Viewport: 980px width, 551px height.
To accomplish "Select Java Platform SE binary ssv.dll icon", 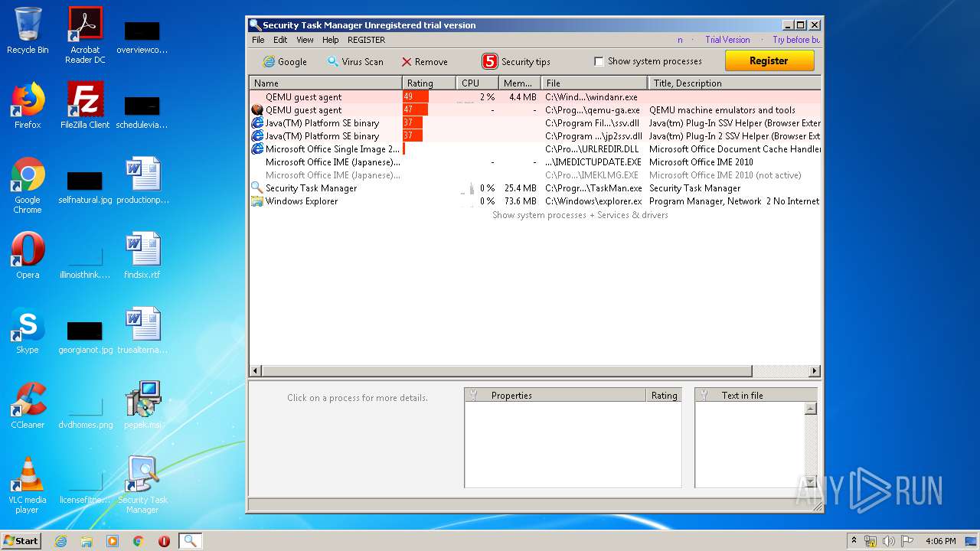I will (x=257, y=123).
